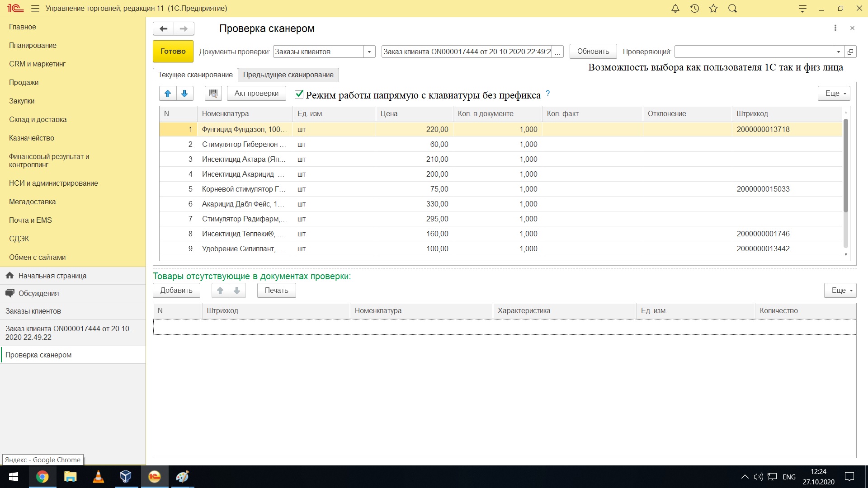Screen dimensions: 868x488
Task: Switch to Текущее сканирование tab
Action: pyautogui.click(x=195, y=75)
